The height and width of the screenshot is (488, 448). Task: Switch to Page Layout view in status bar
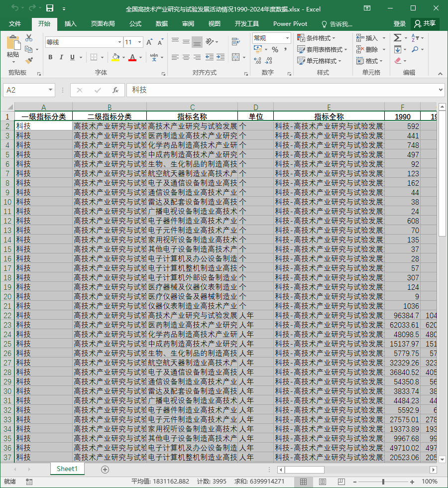[323, 482]
